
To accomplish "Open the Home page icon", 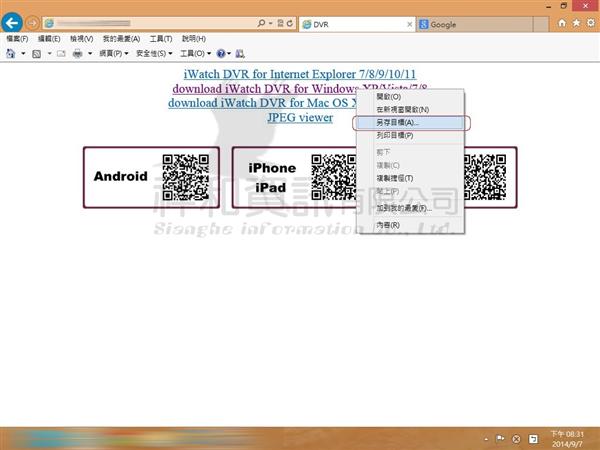I will (x=562, y=22).
